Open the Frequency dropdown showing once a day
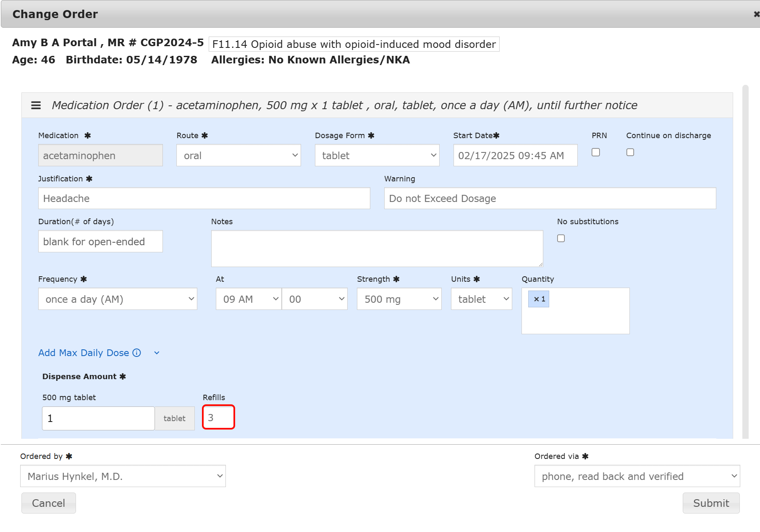This screenshot has width=760, height=532. tap(118, 299)
